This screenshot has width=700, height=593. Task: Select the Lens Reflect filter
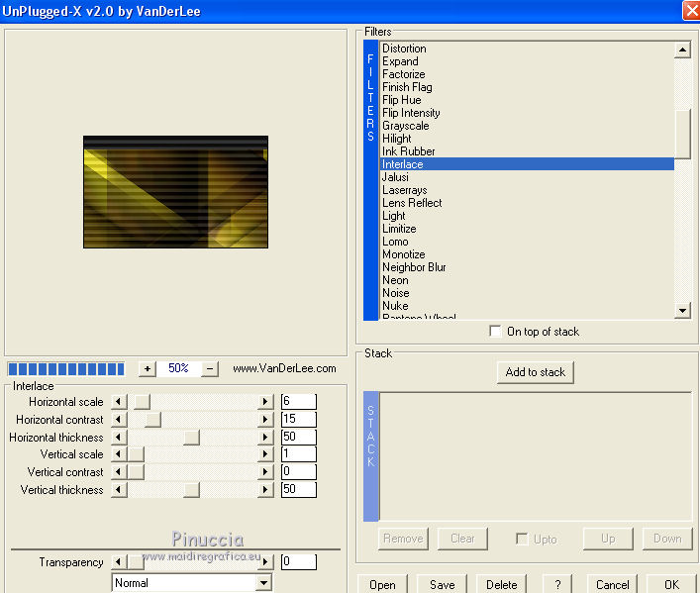pyautogui.click(x=412, y=203)
